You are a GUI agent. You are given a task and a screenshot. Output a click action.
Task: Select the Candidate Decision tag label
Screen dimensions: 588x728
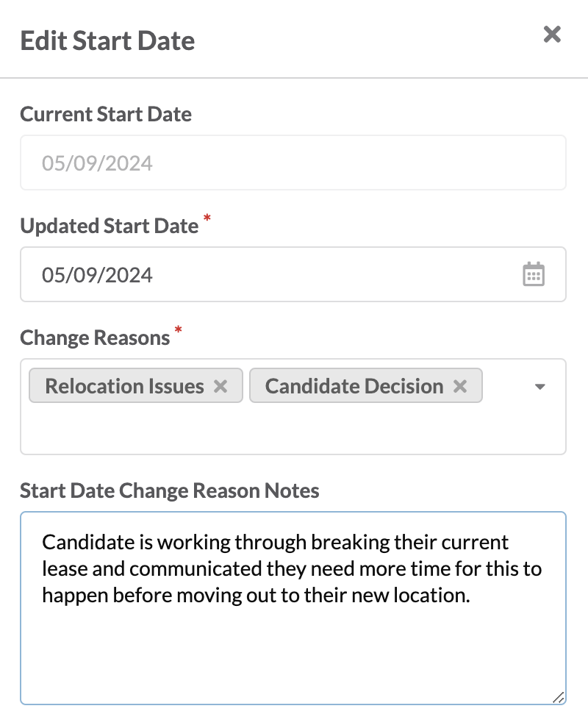[x=354, y=386]
